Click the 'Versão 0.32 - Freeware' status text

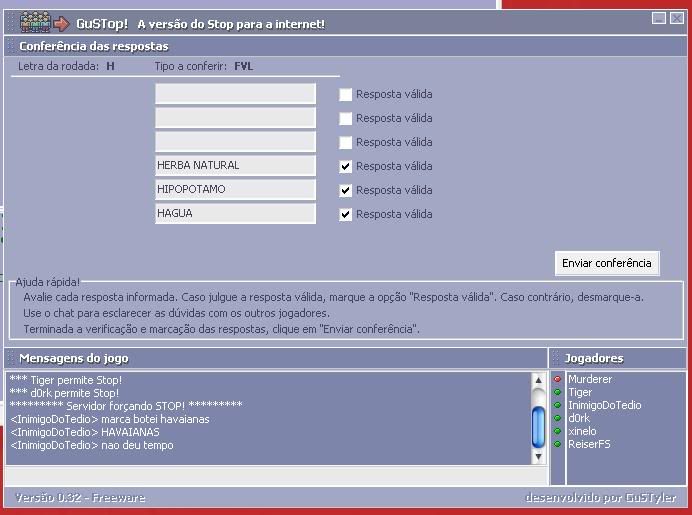tap(80, 498)
